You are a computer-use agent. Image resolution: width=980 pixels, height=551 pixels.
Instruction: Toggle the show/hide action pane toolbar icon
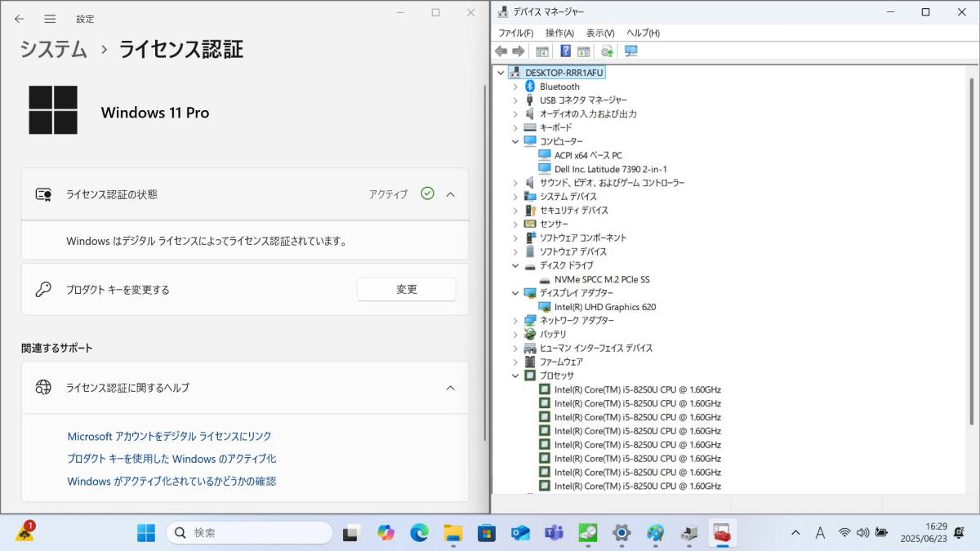click(x=583, y=51)
